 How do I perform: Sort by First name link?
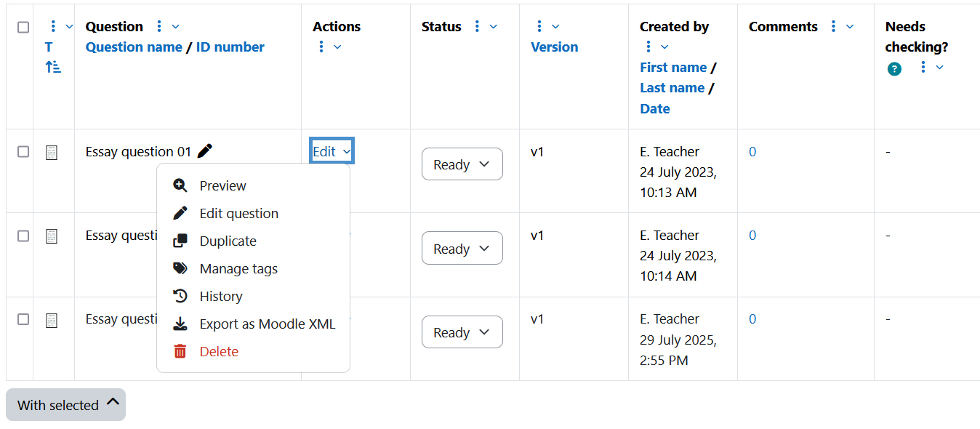click(x=673, y=67)
